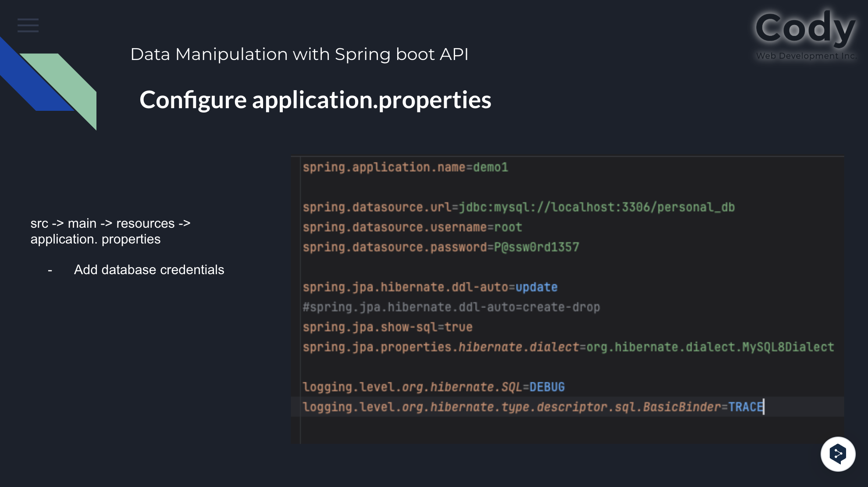Click the spring.datasource.url line
This screenshot has height=487, width=868.
click(518, 207)
